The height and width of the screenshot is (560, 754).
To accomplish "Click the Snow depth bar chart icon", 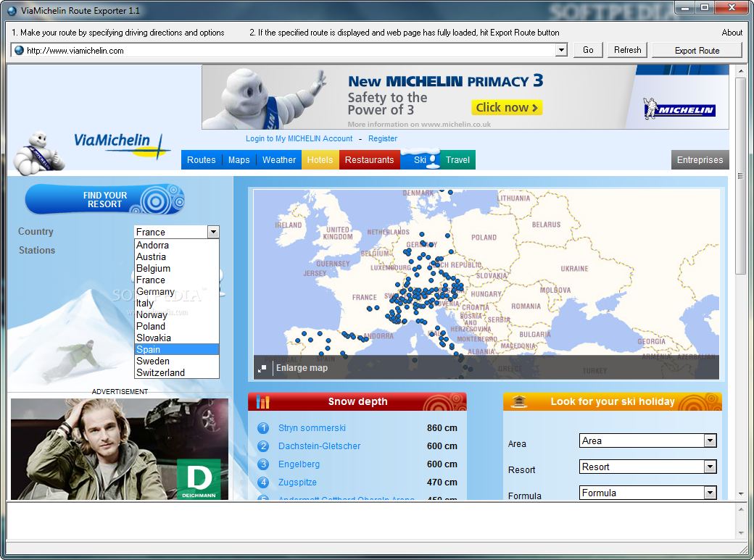I will 262,401.
